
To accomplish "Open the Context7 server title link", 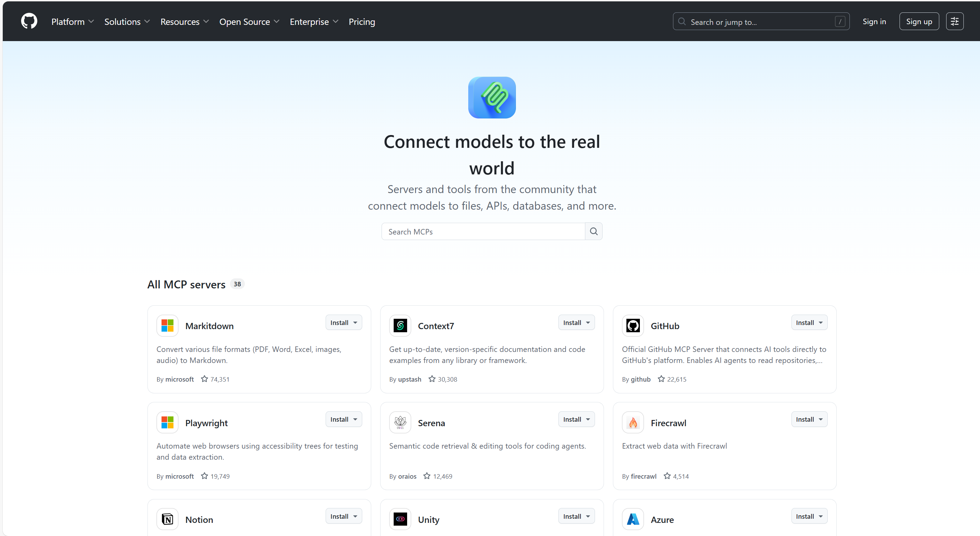I will pos(435,326).
